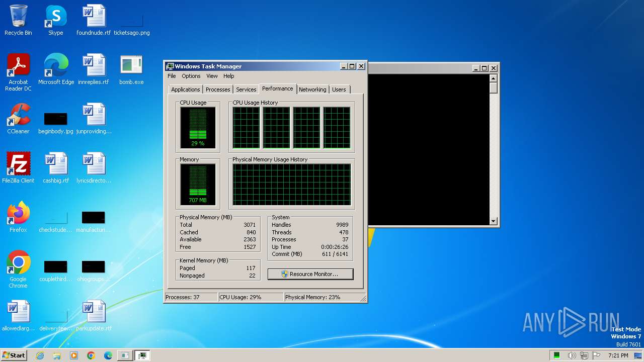The width and height of the screenshot is (644, 362).
Task: Switch to the Processes tab
Action: click(218, 89)
